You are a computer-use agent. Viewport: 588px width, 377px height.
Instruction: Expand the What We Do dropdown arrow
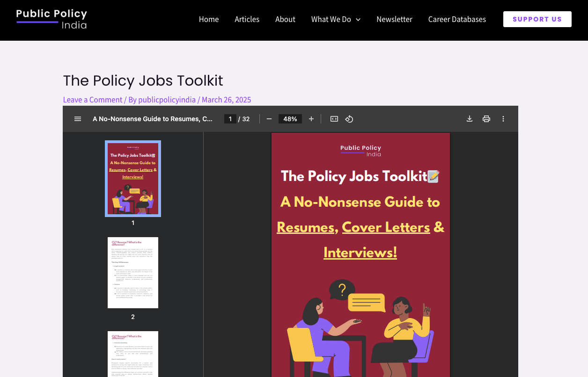pos(358,20)
